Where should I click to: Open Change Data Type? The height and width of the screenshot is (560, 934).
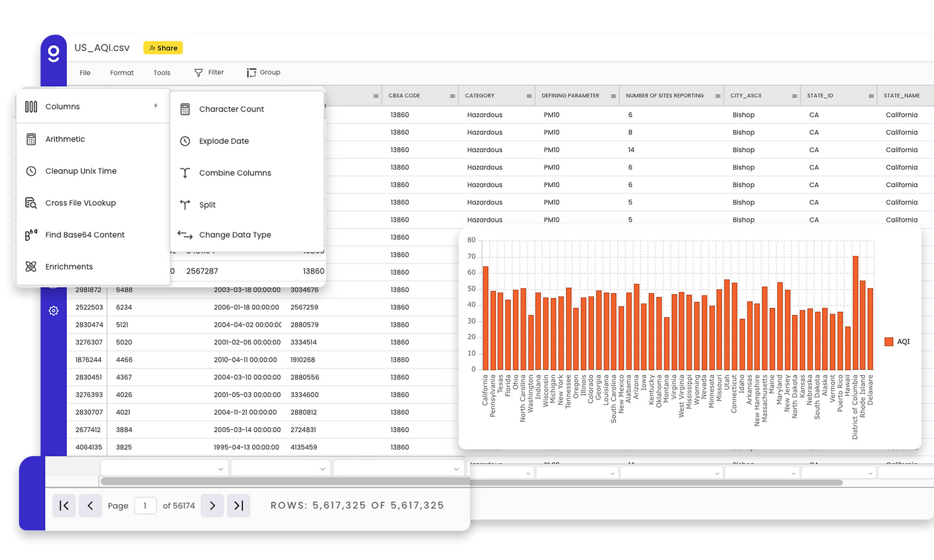point(235,234)
